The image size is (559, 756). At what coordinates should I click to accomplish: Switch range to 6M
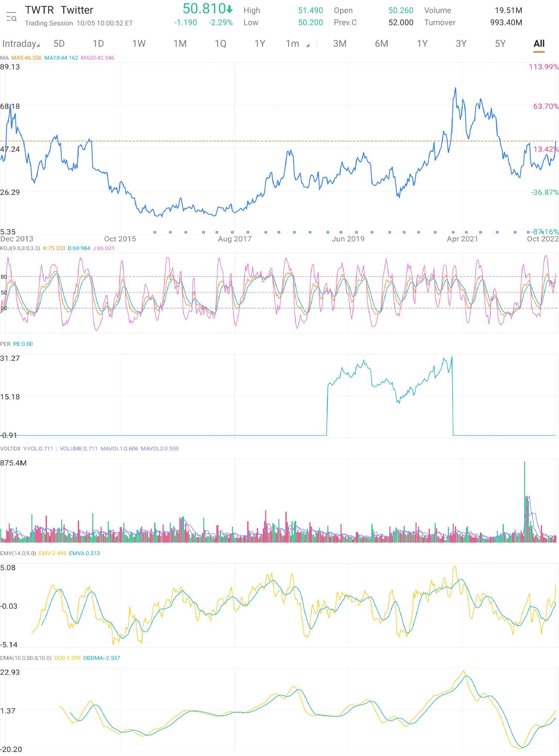point(381,44)
